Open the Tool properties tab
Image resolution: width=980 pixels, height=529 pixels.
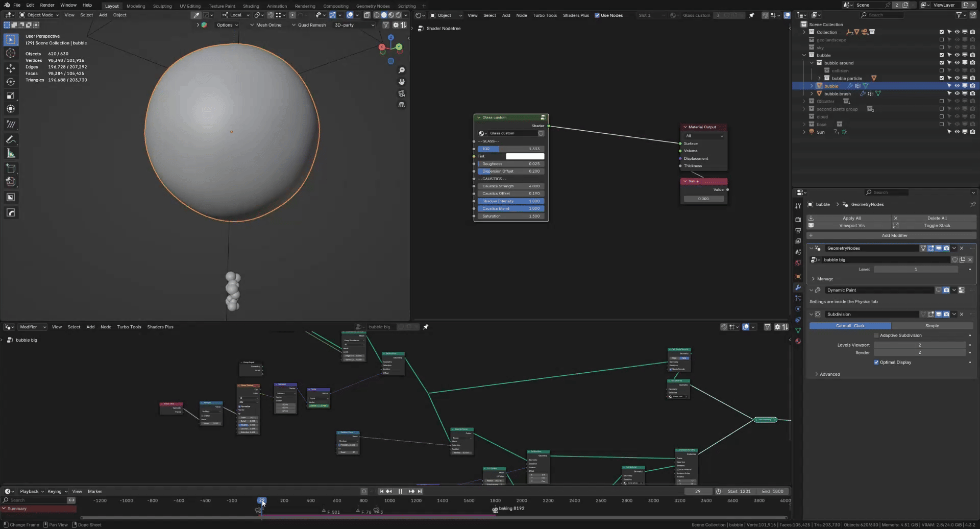click(x=798, y=206)
